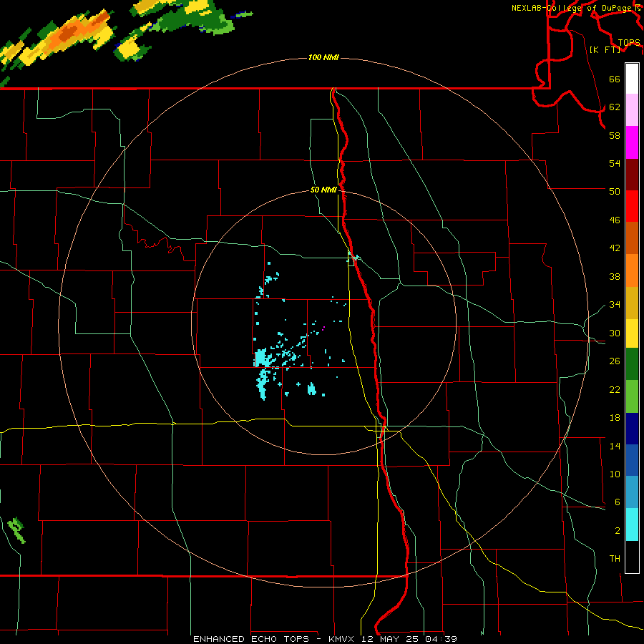
Task: Pick the bright yellow legend swatch
Action: [632, 333]
